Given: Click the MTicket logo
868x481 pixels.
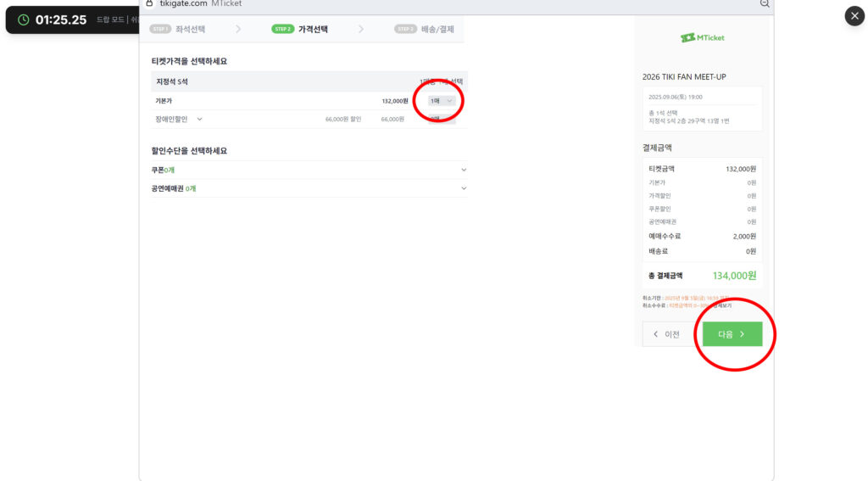Looking at the screenshot, I should pos(702,37).
